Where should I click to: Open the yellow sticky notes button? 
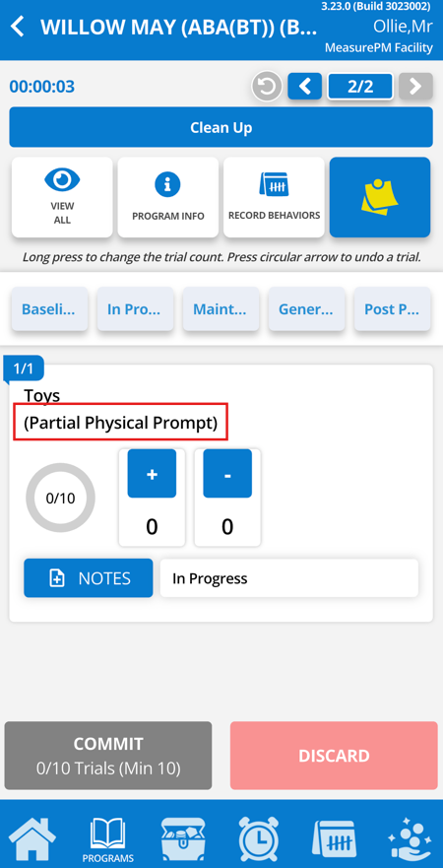[380, 197]
